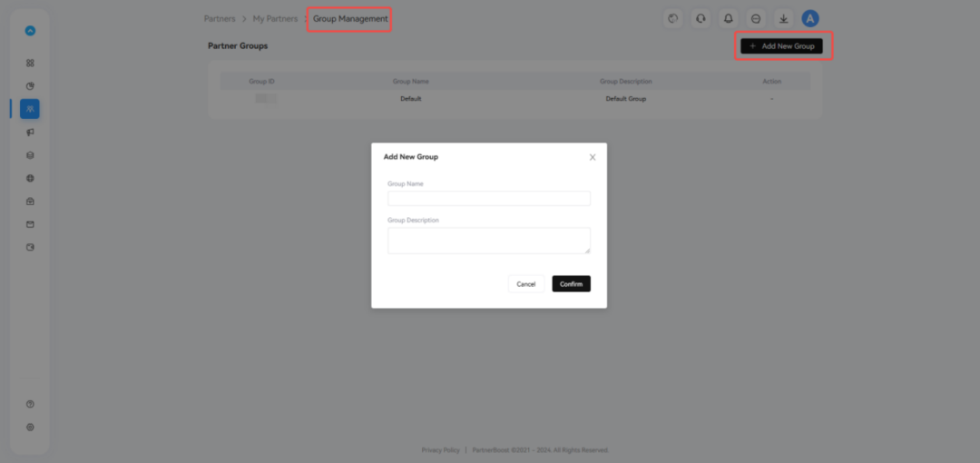This screenshot has width=980, height=463.
Task: Click the 'Partner Groups' heading
Action: click(238, 46)
